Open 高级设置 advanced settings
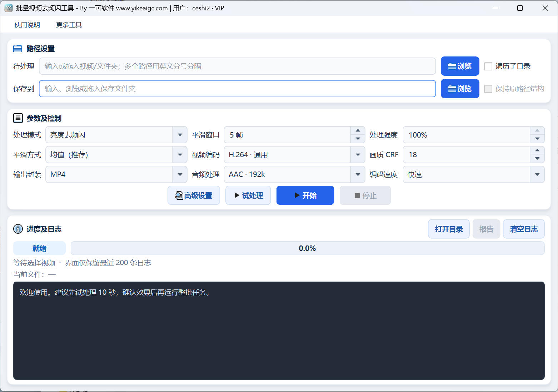This screenshot has height=392, width=558. coord(194,195)
